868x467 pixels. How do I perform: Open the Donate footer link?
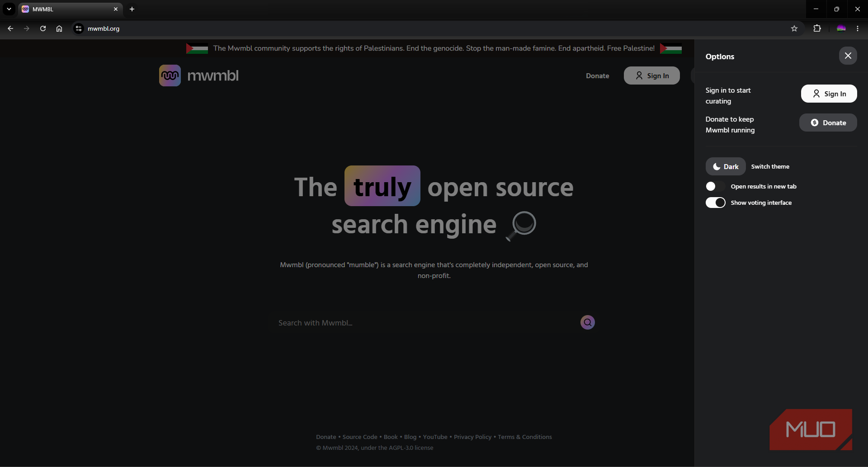326,437
